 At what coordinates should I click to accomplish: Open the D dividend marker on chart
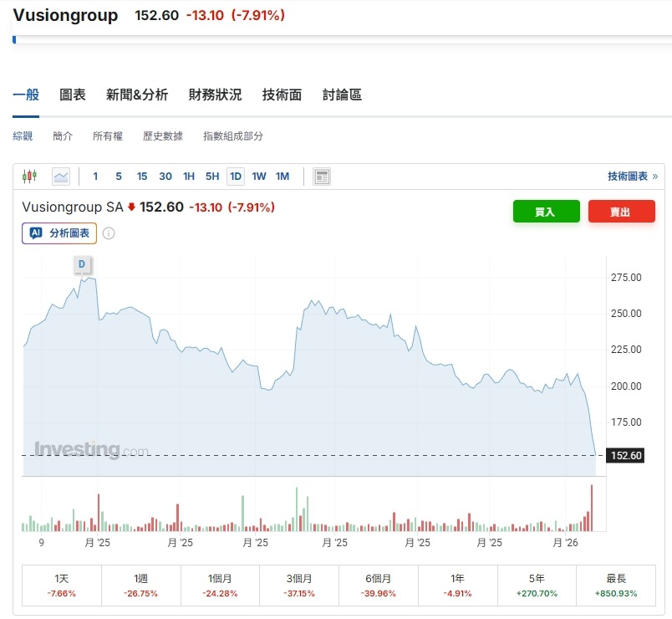pyautogui.click(x=82, y=264)
